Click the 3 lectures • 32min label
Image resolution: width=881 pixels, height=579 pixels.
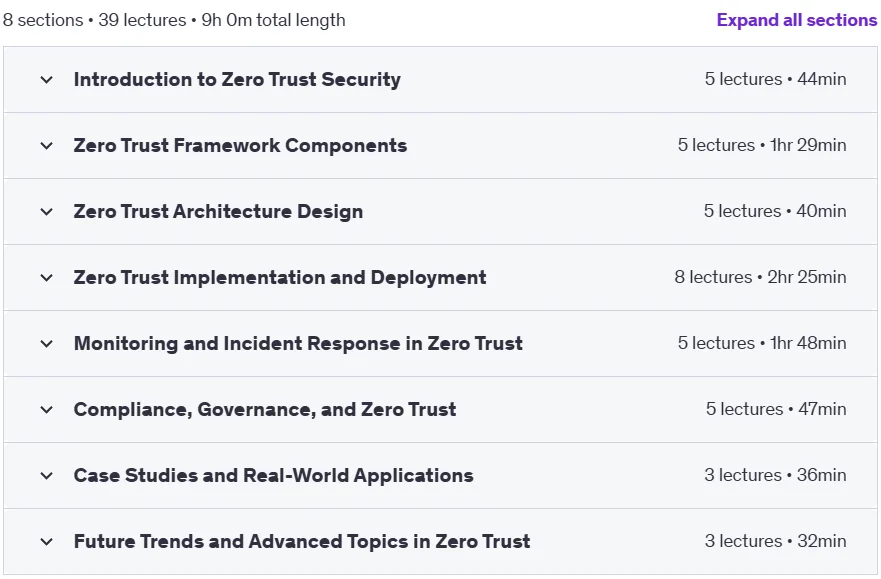(775, 541)
